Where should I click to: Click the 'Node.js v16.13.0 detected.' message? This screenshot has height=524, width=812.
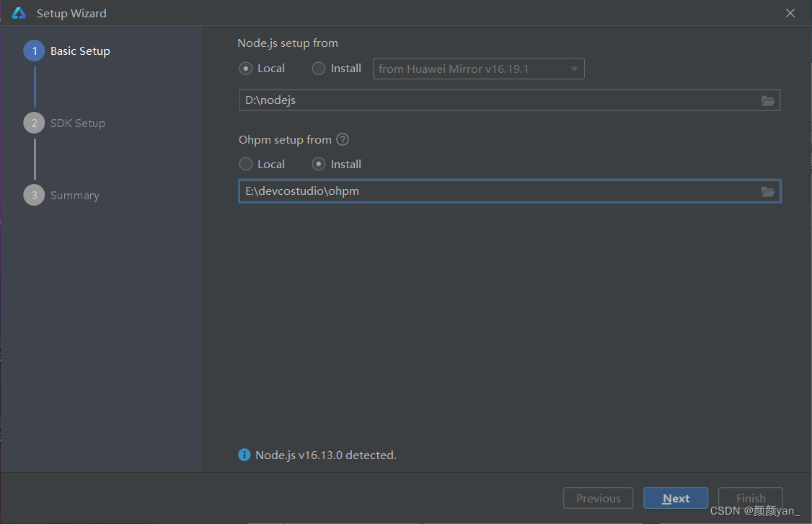(326, 455)
